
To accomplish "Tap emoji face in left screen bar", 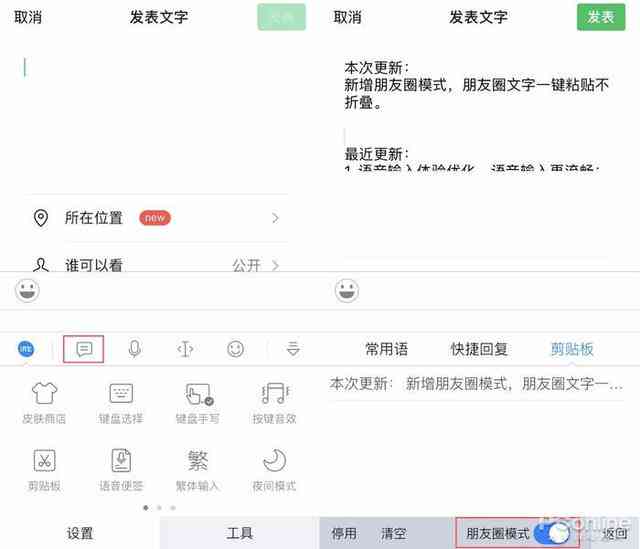I will pos(27,291).
